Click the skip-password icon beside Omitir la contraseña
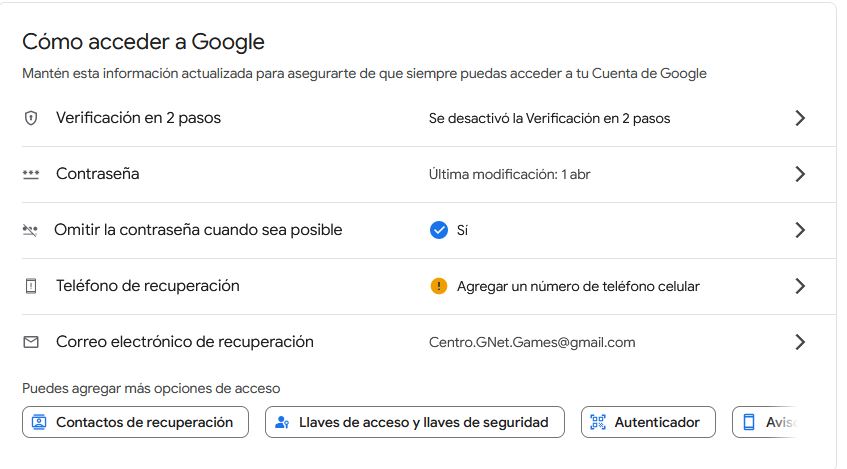The height and width of the screenshot is (469, 847). tap(30, 230)
